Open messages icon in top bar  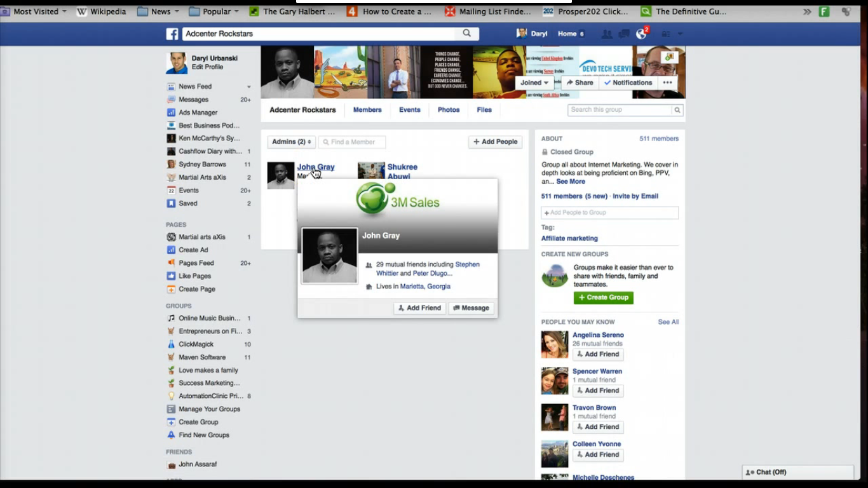click(624, 34)
